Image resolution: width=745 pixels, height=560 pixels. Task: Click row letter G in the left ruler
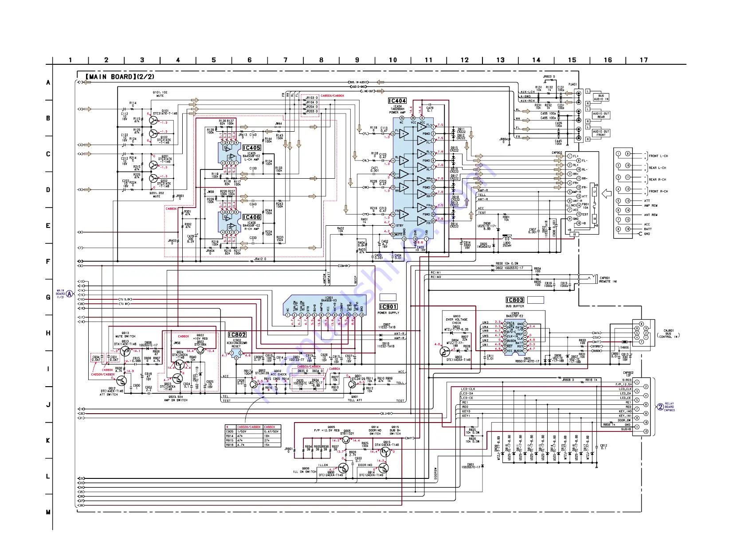tap(48, 297)
